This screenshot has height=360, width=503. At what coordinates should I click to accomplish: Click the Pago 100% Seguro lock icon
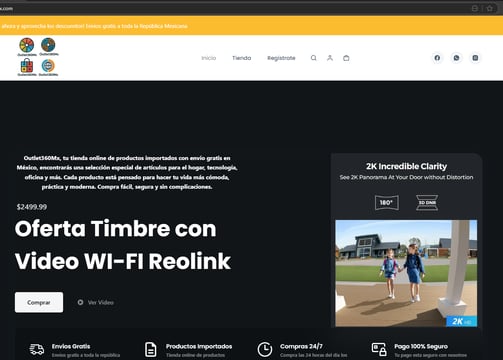(x=379, y=349)
